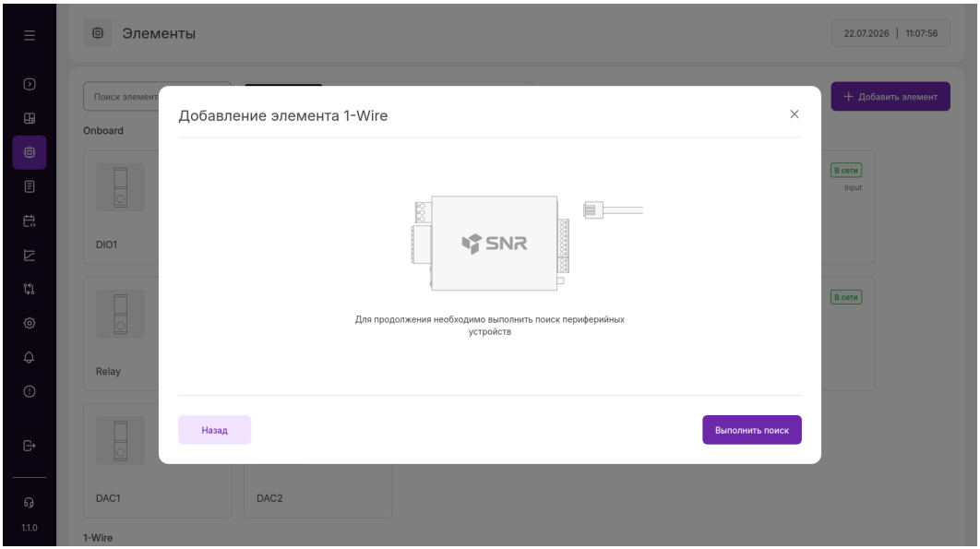
Task: Click the device thumbnail on DAC1 card
Action: tap(121, 441)
